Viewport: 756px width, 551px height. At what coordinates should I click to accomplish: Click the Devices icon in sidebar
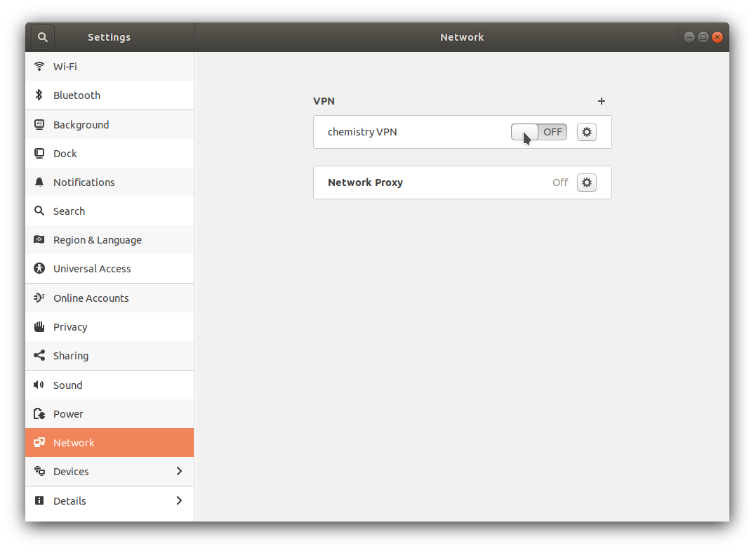pos(39,471)
